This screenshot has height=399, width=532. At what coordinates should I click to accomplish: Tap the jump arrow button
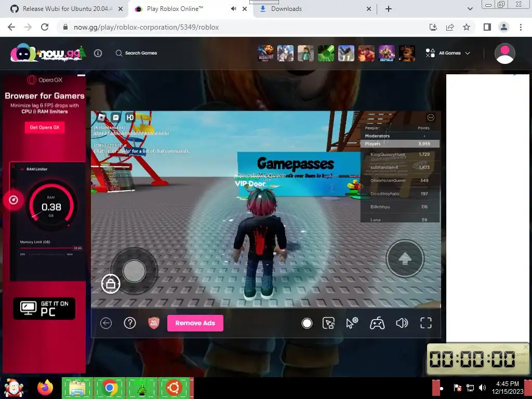(x=405, y=259)
